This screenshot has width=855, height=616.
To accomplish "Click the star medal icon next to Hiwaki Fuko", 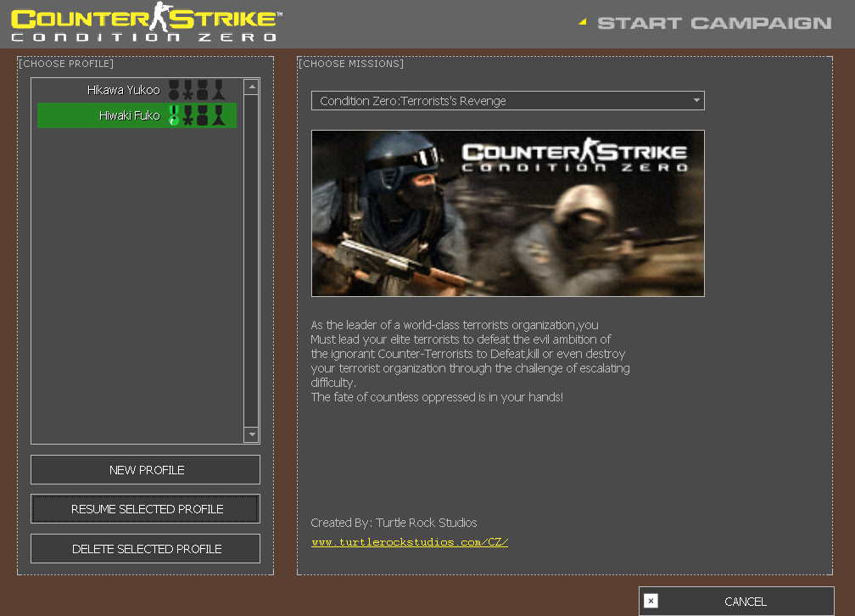I will tap(187, 117).
